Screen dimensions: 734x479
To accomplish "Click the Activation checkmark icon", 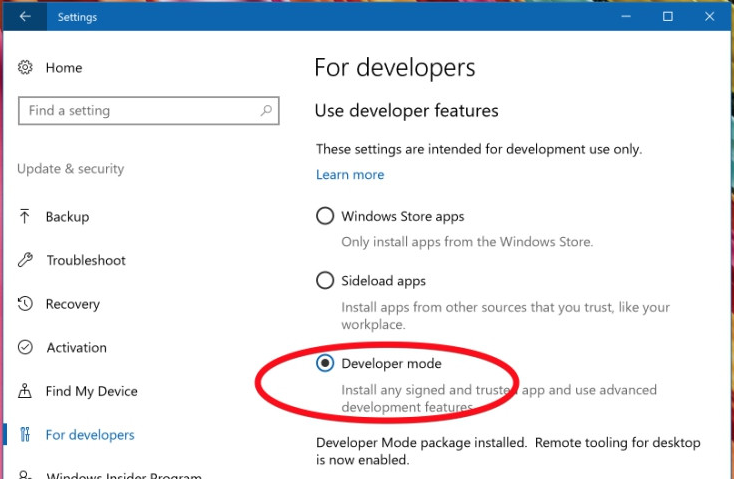I will (x=26, y=348).
